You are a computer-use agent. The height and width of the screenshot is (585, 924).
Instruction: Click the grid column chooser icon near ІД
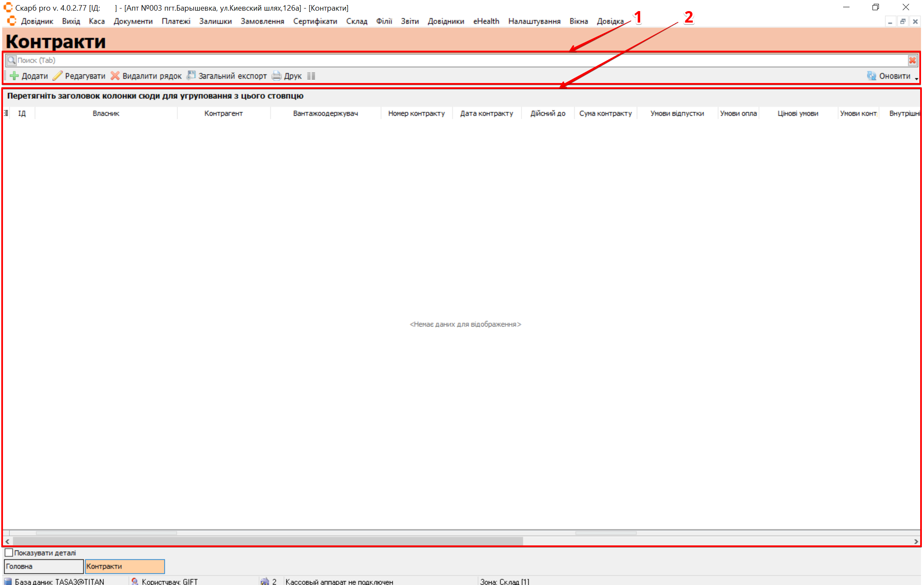click(6, 113)
